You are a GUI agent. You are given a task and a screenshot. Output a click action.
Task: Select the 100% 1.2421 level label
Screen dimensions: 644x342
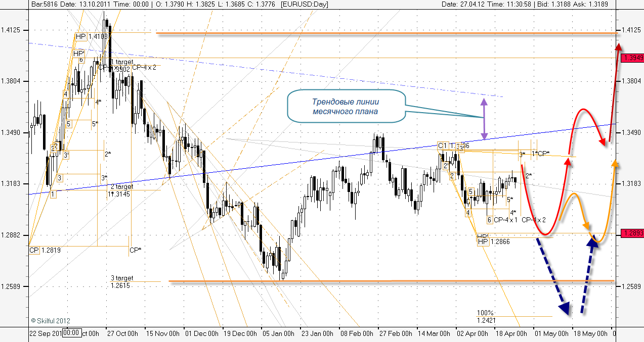486,316
